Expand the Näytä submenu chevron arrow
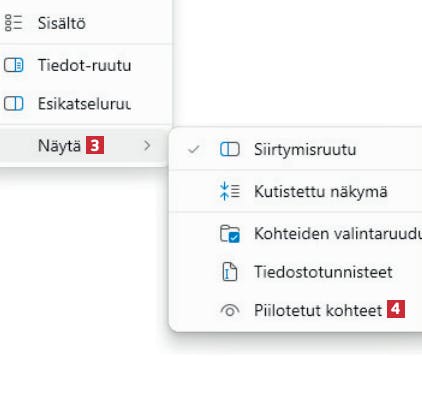422x399 pixels. point(147,145)
